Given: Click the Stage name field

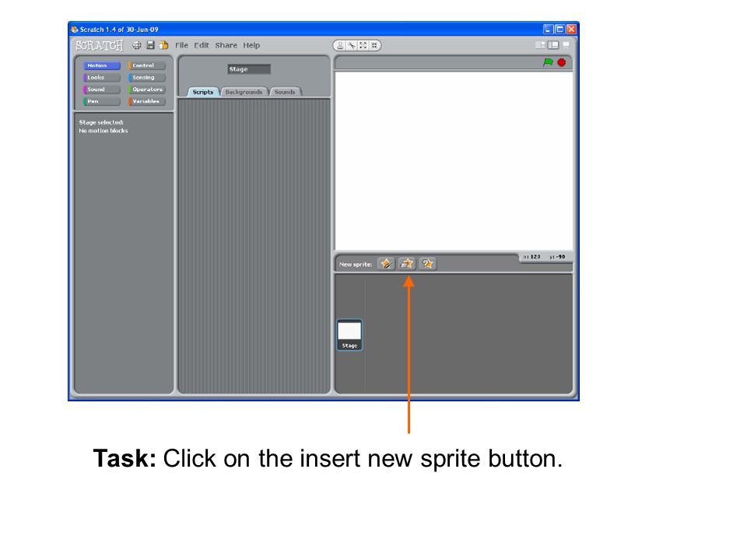Looking at the screenshot, I should coord(249,69).
